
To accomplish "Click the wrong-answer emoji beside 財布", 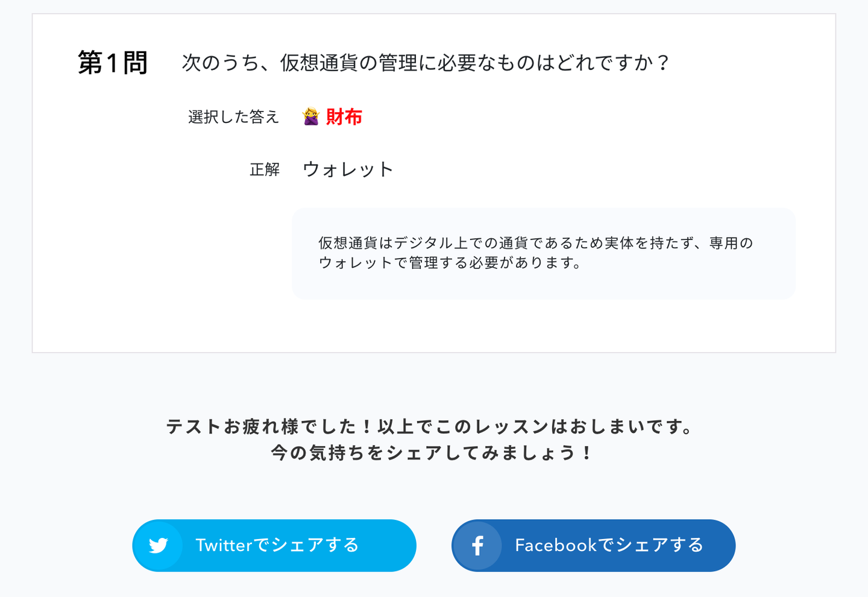I will pyautogui.click(x=310, y=116).
